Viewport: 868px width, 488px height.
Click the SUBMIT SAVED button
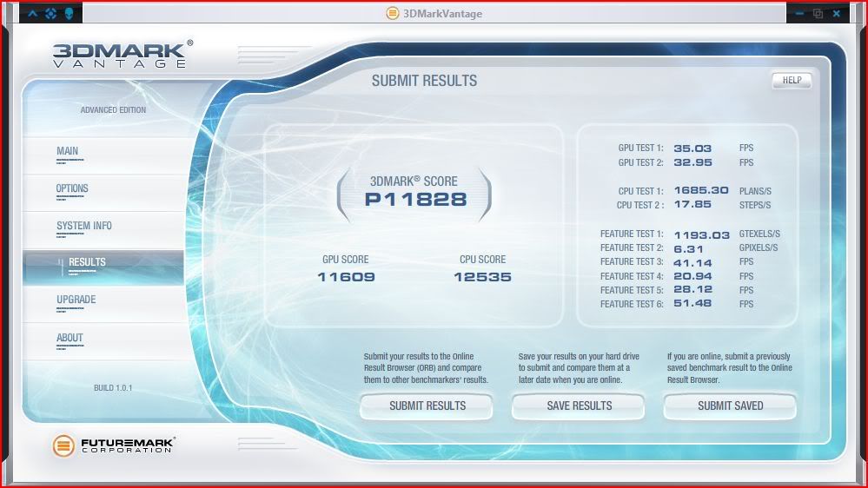coord(730,406)
